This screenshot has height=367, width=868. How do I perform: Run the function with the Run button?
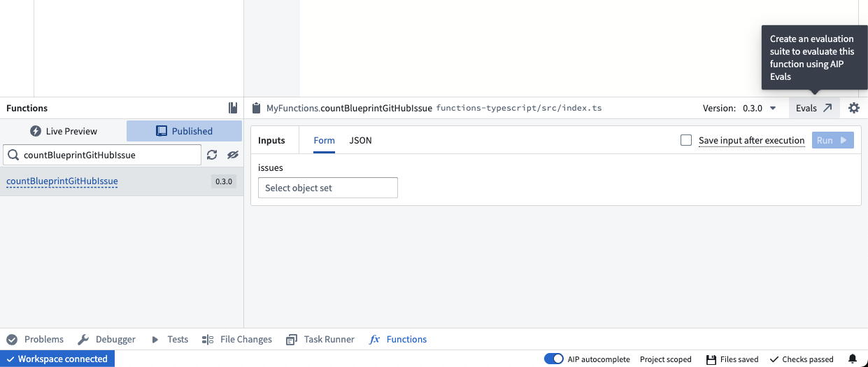[x=833, y=140]
